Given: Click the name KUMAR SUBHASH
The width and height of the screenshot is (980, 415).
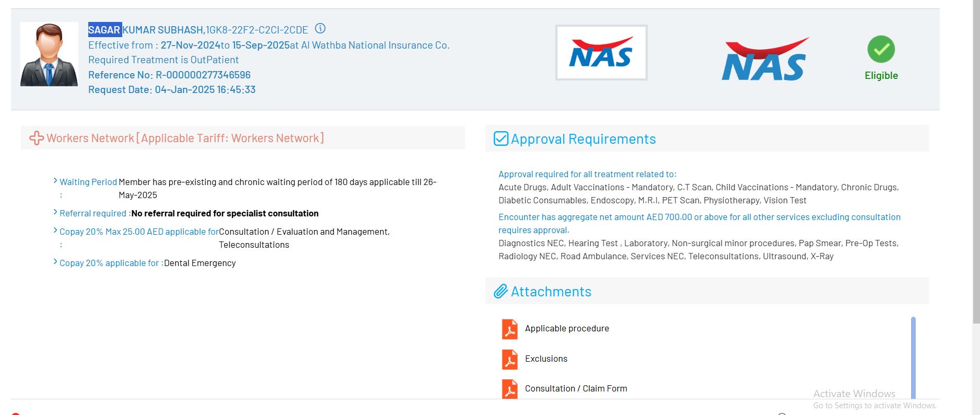Looking at the screenshot, I should point(162,30).
